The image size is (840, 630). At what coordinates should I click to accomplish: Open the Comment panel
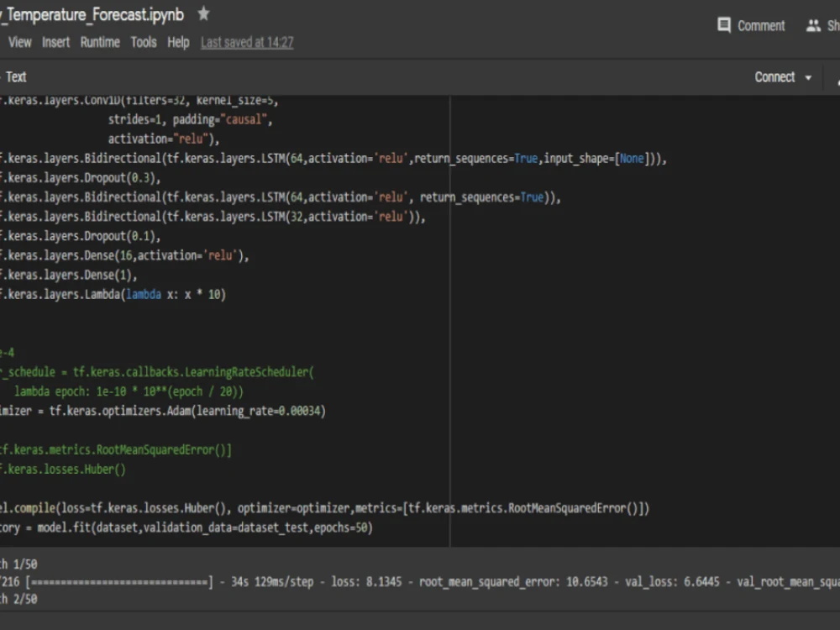(751, 26)
